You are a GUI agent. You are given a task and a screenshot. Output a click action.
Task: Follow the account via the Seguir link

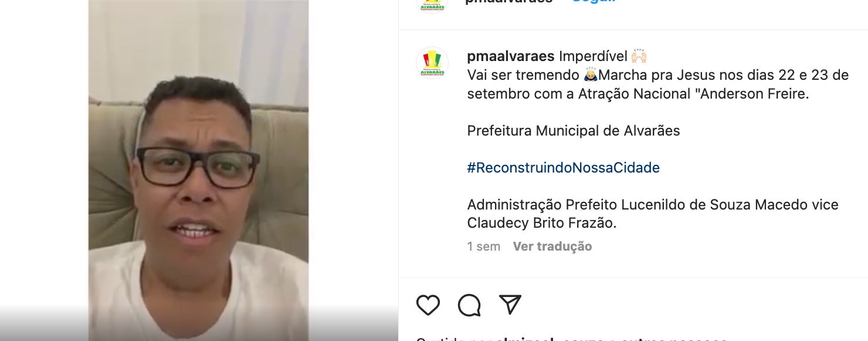click(x=594, y=2)
